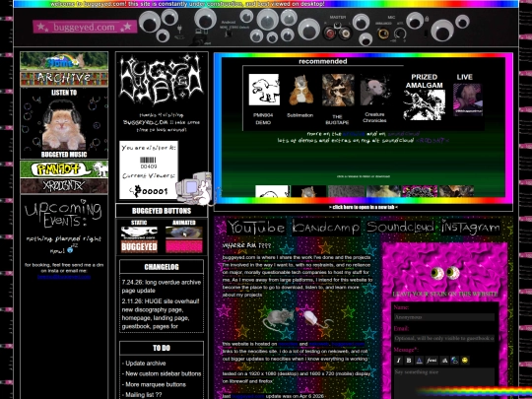Copy the animated pink site button

click(184, 246)
